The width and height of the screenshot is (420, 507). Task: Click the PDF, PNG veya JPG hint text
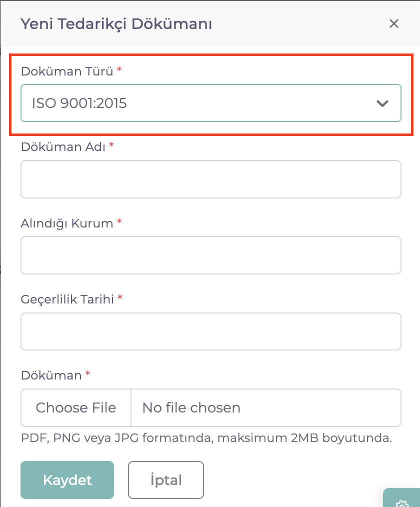[x=206, y=438]
